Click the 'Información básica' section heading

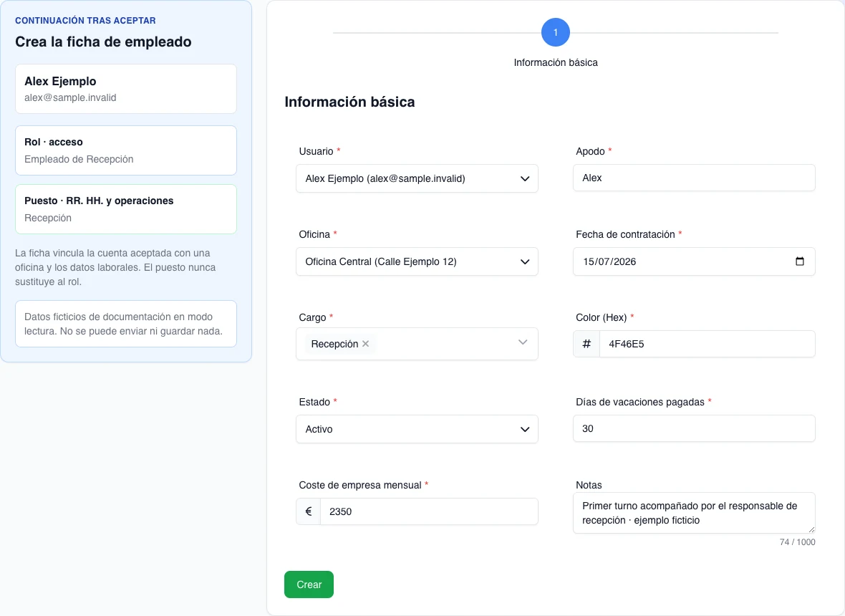click(349, 102)
